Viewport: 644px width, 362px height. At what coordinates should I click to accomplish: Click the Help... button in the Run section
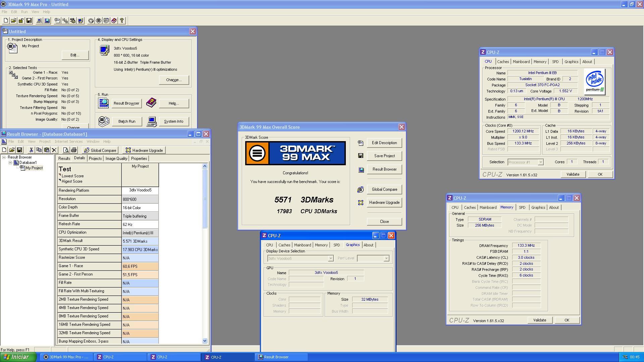[174, 103]
